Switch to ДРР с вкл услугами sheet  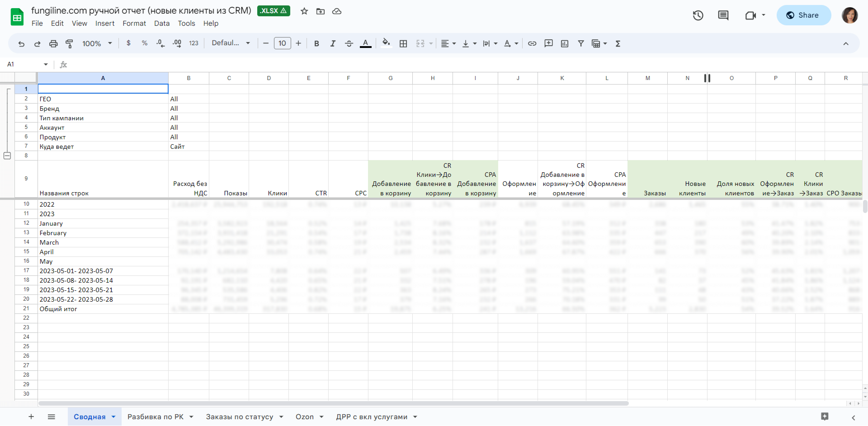coord(371,417)
